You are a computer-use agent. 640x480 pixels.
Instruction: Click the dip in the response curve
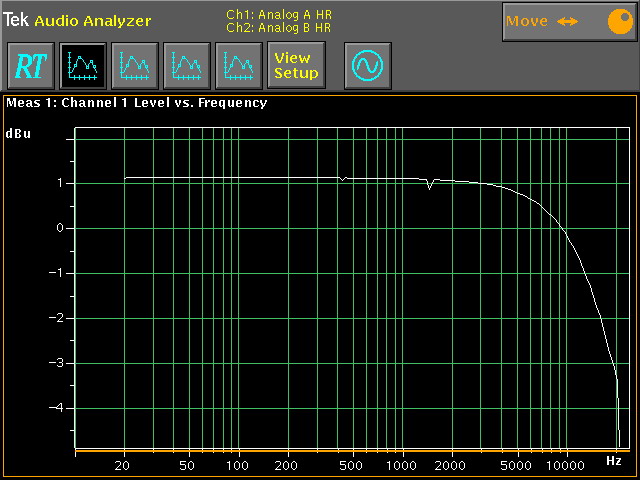(x=430, y=186)
